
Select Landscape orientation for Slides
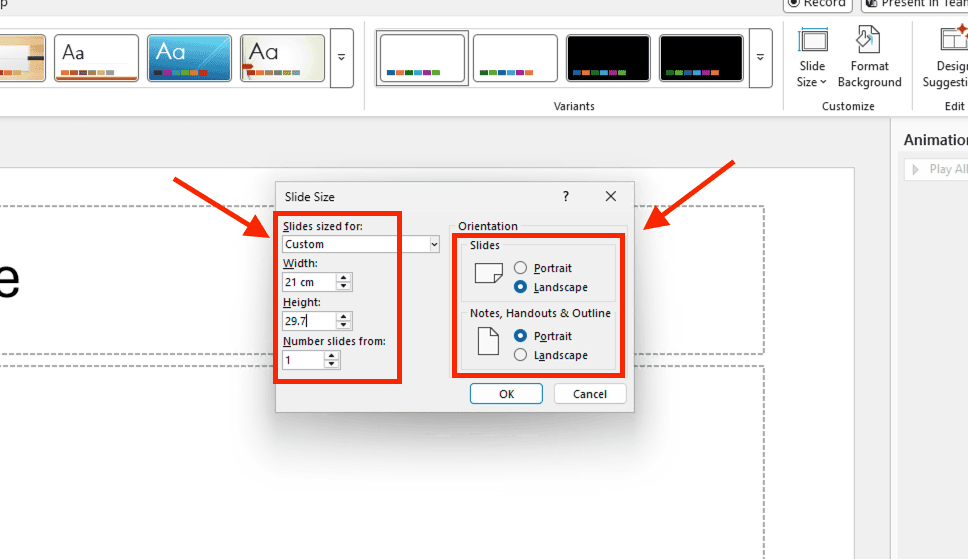coord(520,287)
